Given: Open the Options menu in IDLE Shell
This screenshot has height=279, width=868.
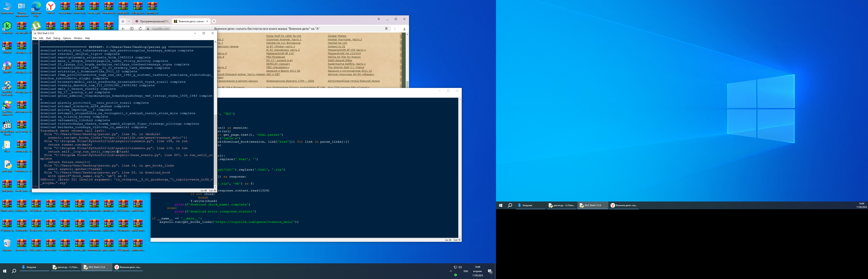Looking at the screenshot, I should [67, 38].
